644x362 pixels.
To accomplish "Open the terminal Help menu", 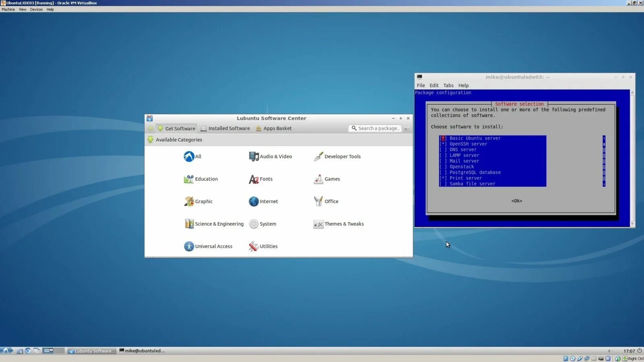I will (463, 85).
